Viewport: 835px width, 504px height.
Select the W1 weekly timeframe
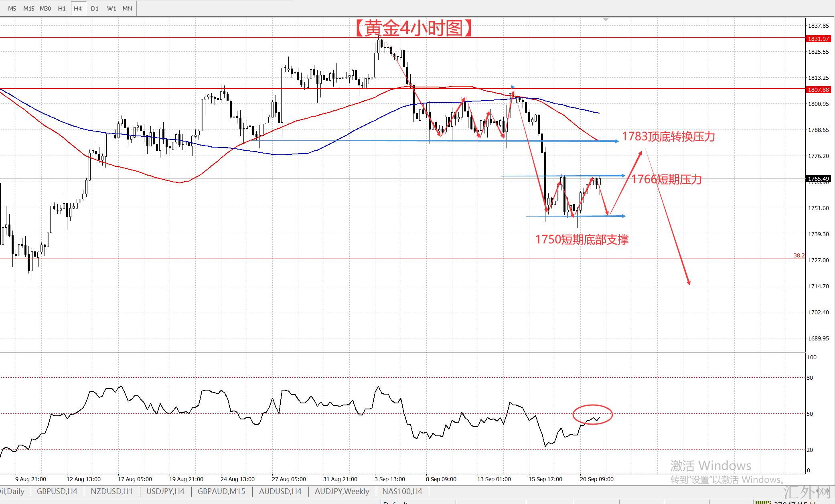click(111, 8)
